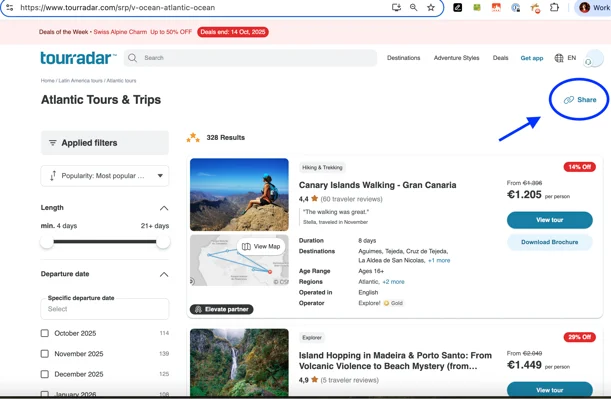Check the December 2025 checkbox
Screen dimensions: 611x399
(45, 374)
